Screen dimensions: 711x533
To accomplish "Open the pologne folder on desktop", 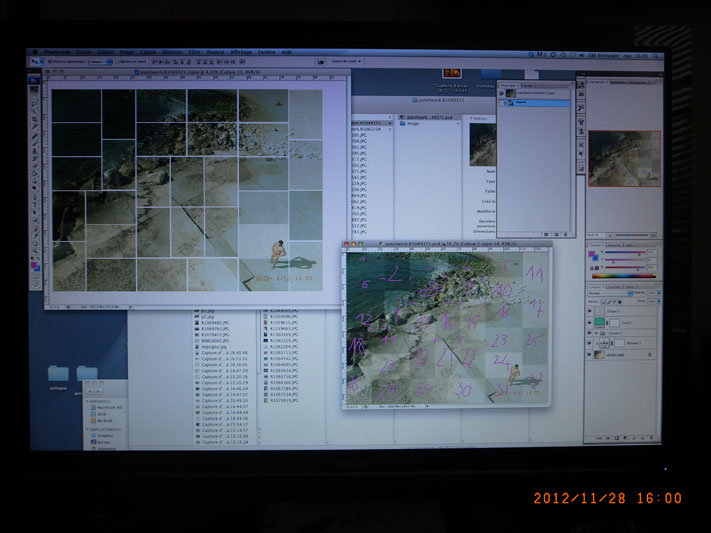I will tap(58, 378).
